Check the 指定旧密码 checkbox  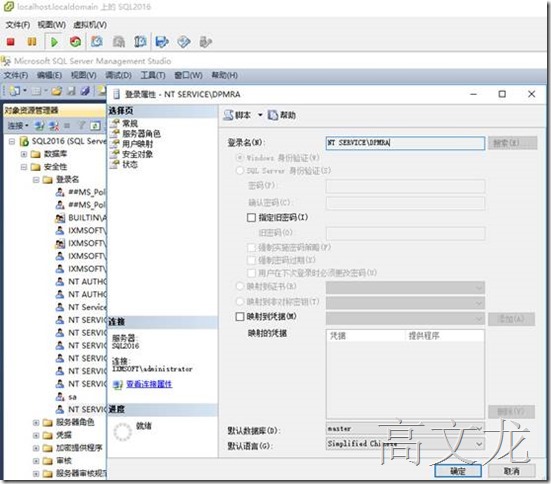[251, 218]
